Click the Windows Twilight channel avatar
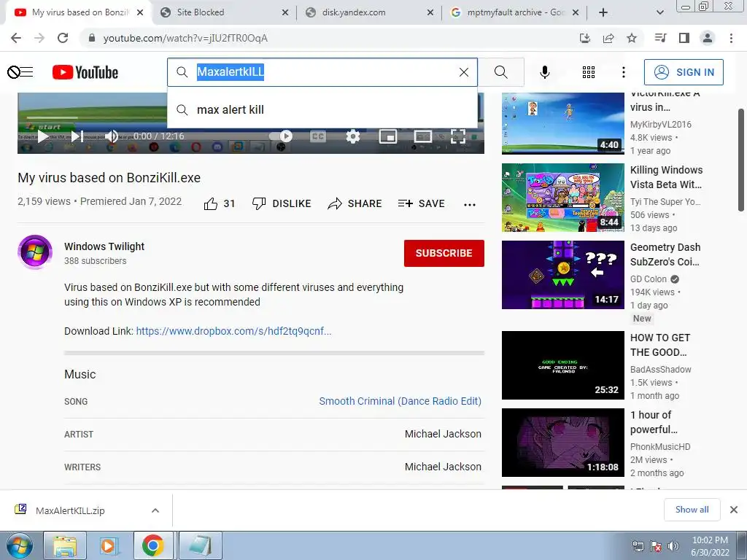This screenshot has height=560, width=747. coord(35,252)
